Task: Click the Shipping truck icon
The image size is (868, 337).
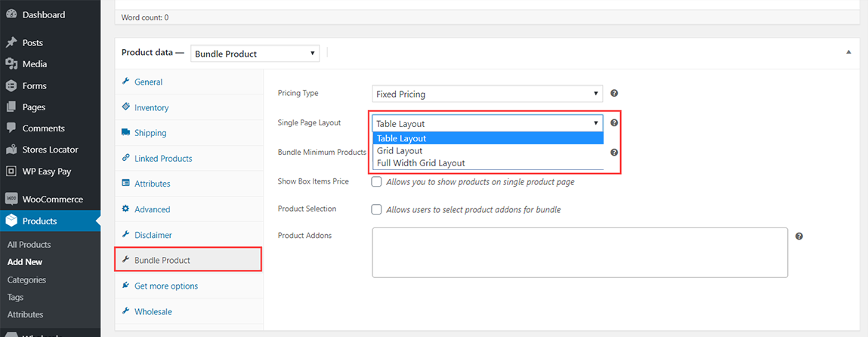Action: [126, 133]
